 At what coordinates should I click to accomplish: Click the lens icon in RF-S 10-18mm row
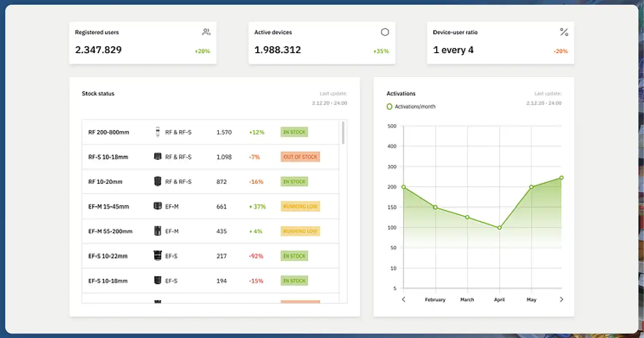point(158,157)
